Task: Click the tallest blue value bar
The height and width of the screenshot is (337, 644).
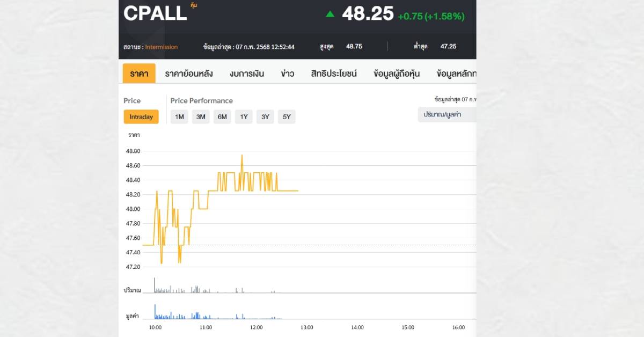Action: 155,311
